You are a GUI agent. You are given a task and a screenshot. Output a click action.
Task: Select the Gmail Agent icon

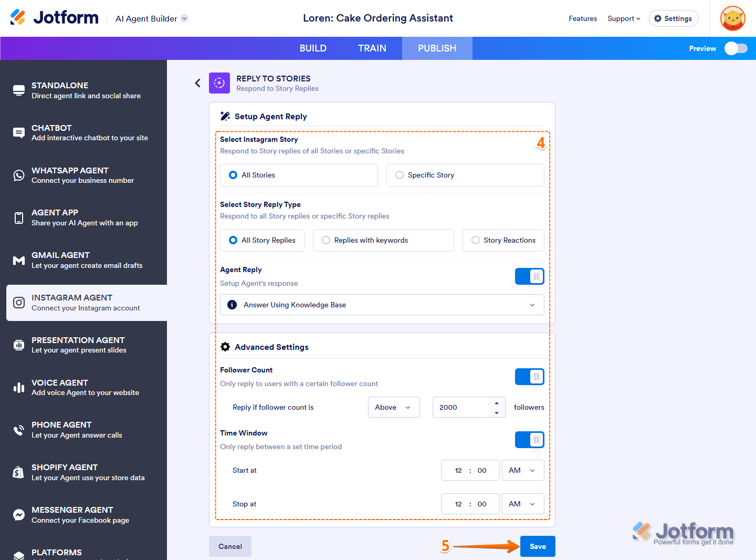tap(19, 261)
